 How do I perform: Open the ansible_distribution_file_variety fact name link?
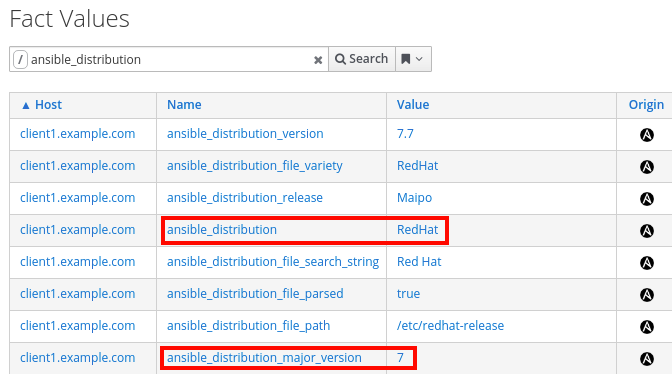click(x=255, y=166)
